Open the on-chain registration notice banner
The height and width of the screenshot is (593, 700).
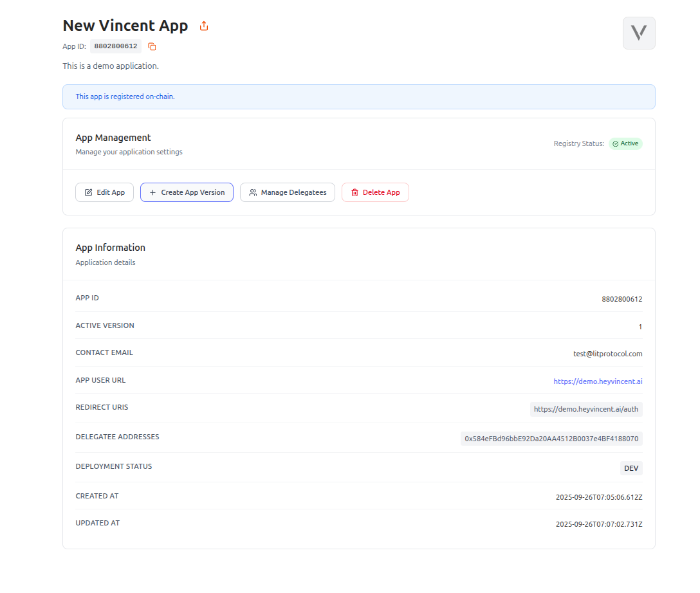358,96
